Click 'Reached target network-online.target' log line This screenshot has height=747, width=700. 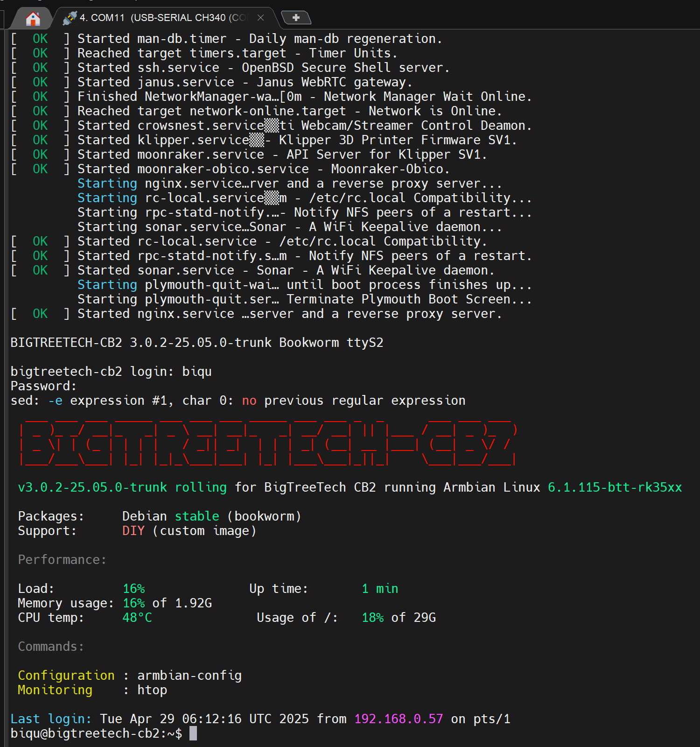[257, 111]
